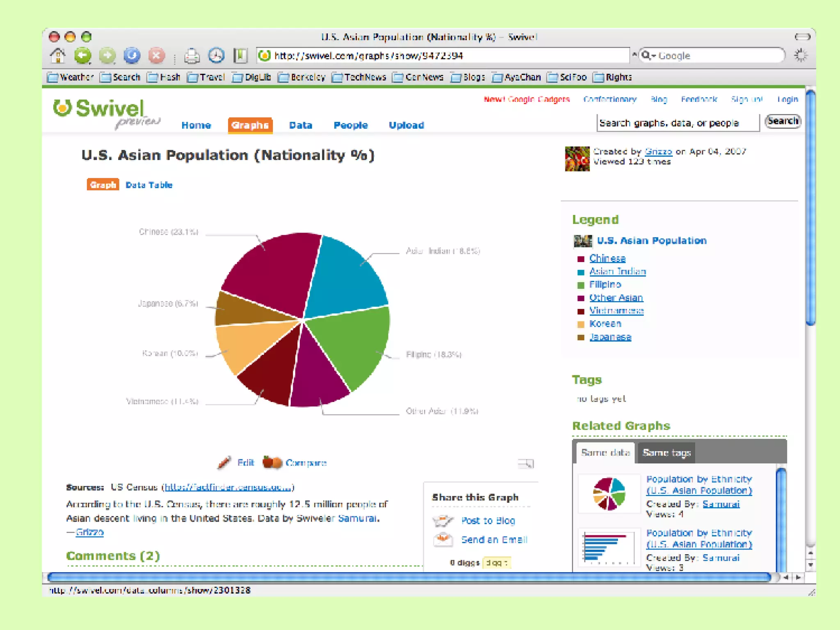This screenshot has width=840, height=630.
Task: Open the Post to Blog link
Action: tap(488, 520)
